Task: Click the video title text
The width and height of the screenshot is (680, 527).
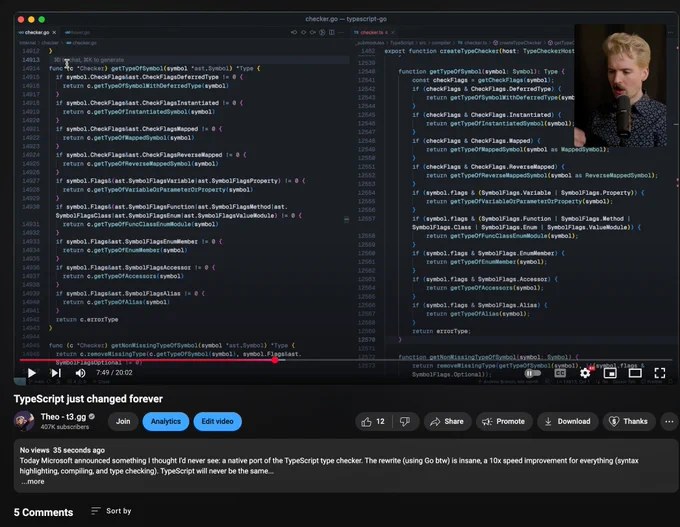Action: coord(88,399)
